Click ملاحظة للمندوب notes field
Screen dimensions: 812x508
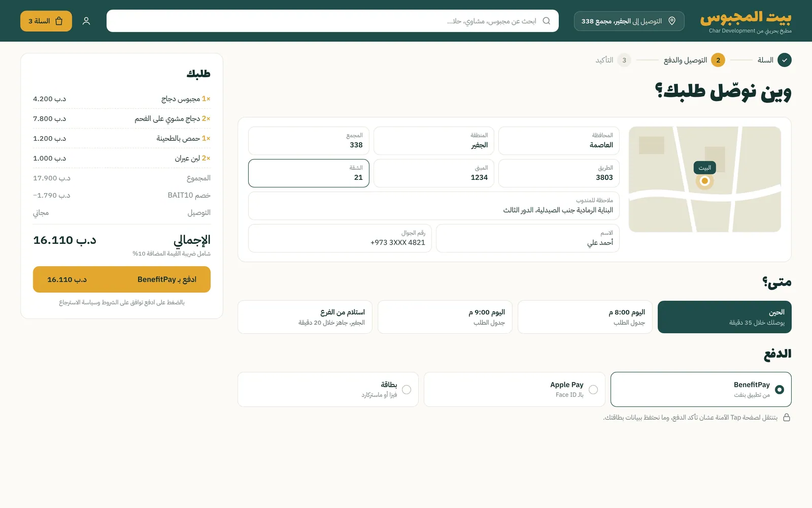tap(434, 206)
